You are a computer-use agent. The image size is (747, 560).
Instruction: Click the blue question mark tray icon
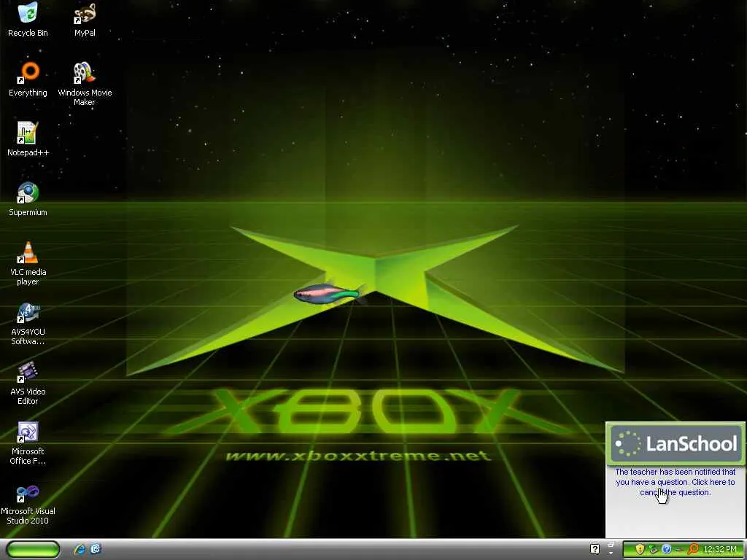click(667, 549)
